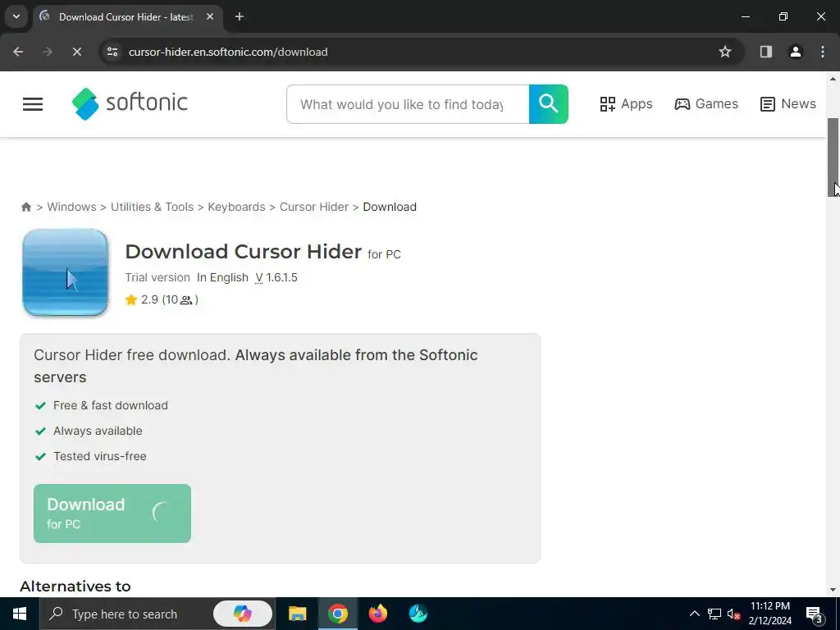
Task: Click the browser forward arrow
Action: 48,52
